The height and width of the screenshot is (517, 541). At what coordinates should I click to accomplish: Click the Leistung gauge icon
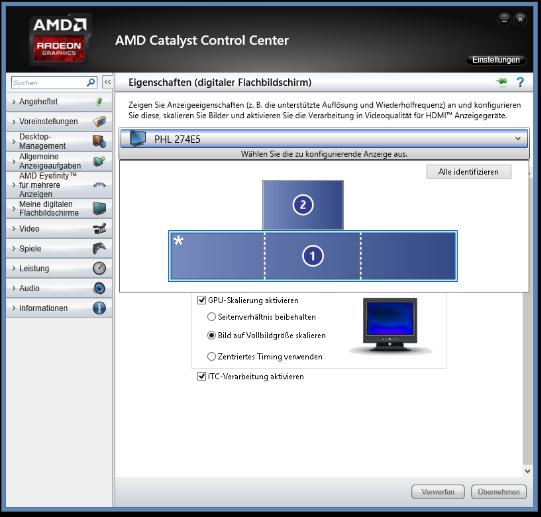click(x=99, y=268)
